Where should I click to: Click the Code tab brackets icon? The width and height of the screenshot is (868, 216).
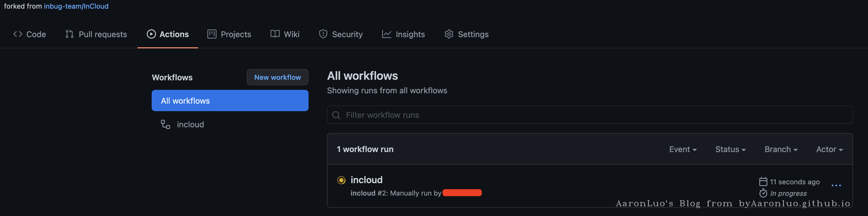click(x=18, y=34)
